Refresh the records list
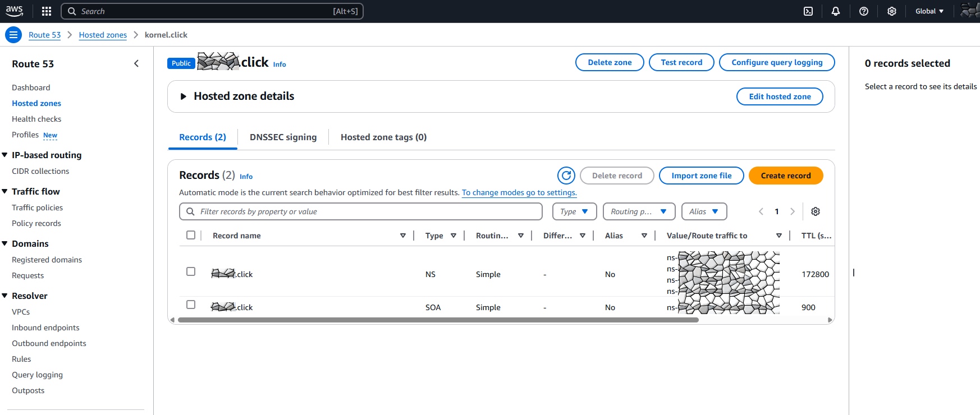Image resolution: width=980 pixels, height=415 pixels. pos(566,176)
